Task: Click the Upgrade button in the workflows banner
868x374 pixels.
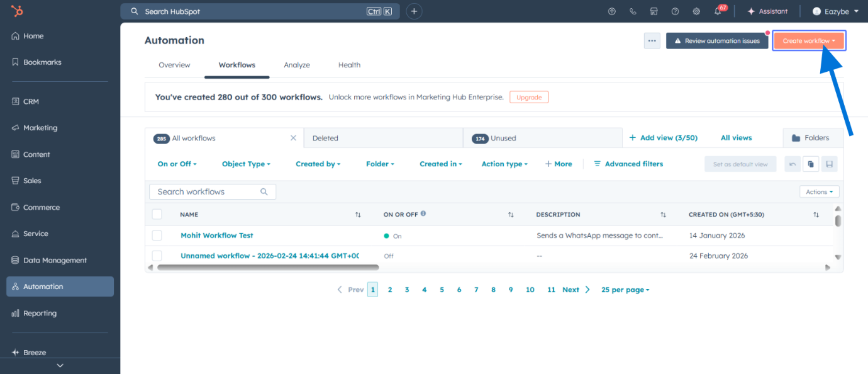Action: [528, 97]
